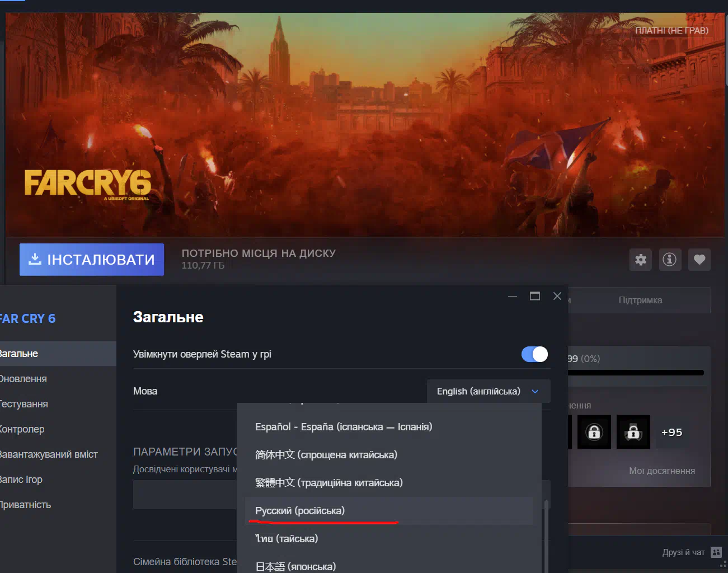This screenshot has width=728, height=573.
Task: Maximize the properties window
Action: [535, 296]
